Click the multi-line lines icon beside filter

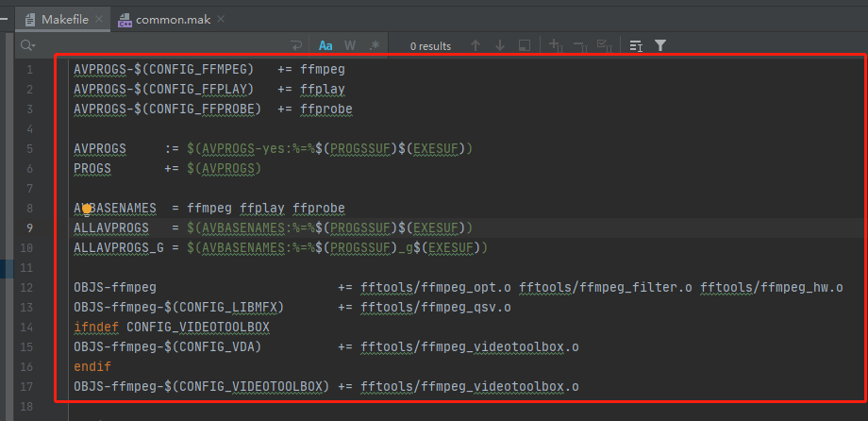click(x=636, y=45)
